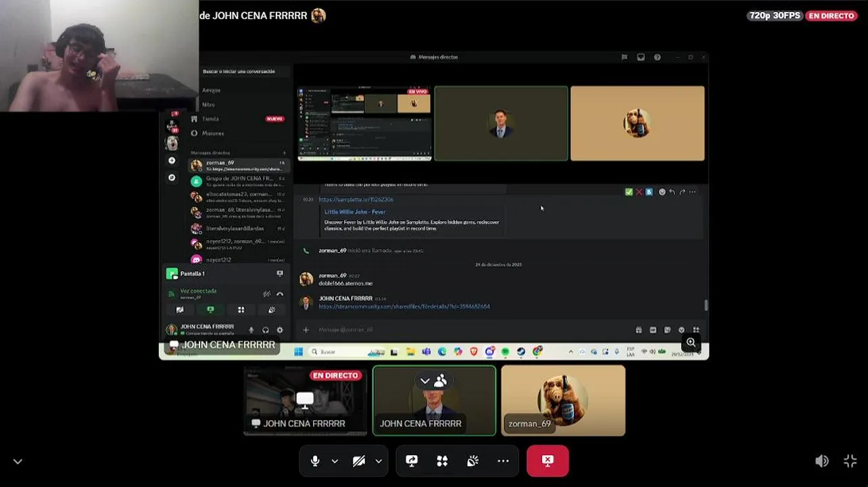
Task: Click green screen share button in voice panel
Action: [x=210, y=310]
